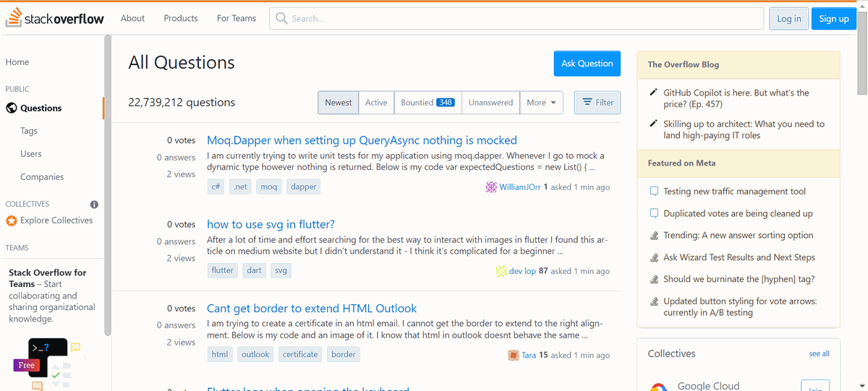
Task: Click the svg tag
Action: 281,270
